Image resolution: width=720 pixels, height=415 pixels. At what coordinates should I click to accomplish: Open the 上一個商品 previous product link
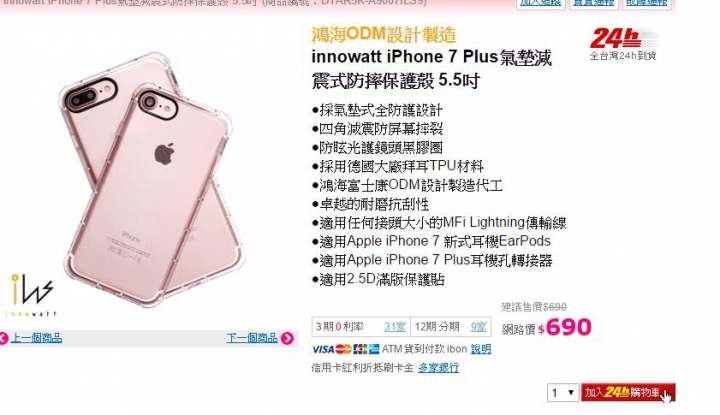36,338
